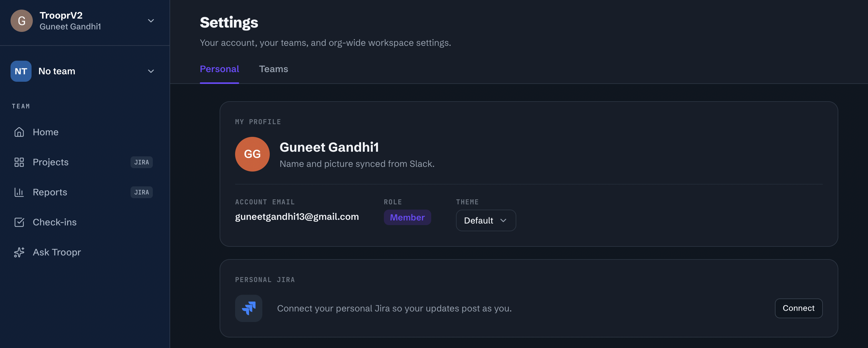Viewport: 868px width, 348px height.
Task: Select the Personal tab
Action: (219, 69)
